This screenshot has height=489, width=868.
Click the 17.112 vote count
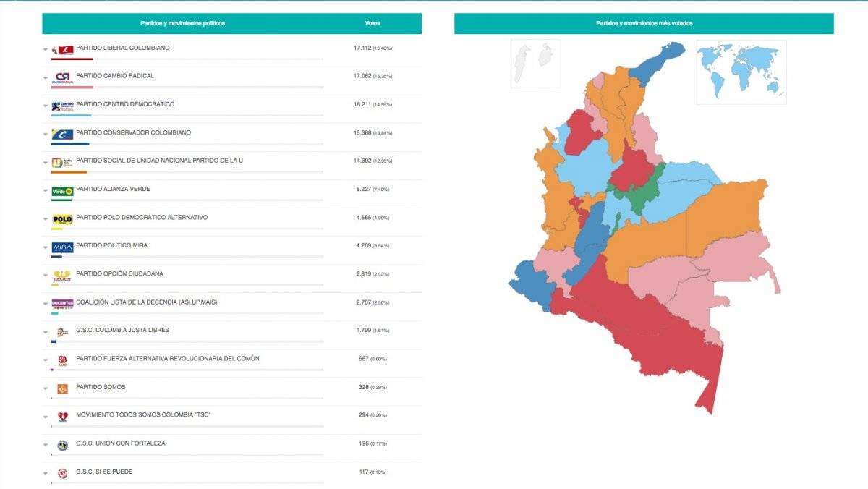click(x=362, y=48)
